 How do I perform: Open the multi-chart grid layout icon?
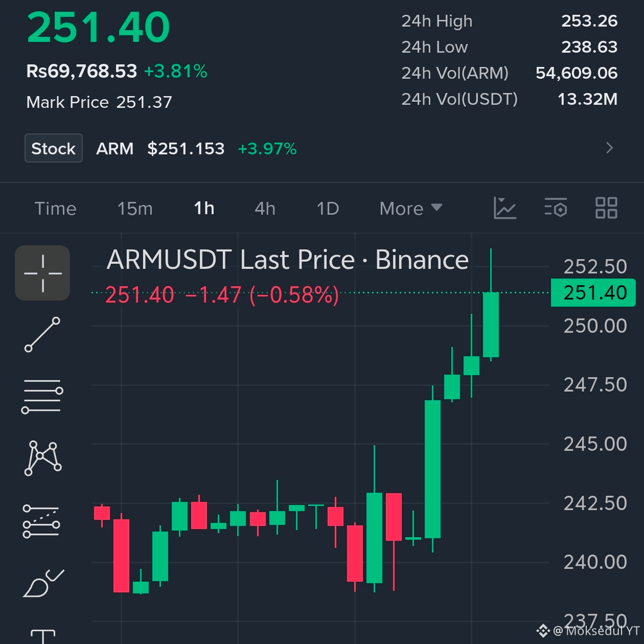607,208
